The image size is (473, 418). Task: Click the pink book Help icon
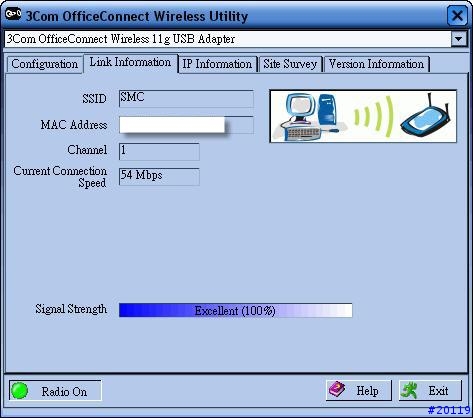click(x=337, y=389)
